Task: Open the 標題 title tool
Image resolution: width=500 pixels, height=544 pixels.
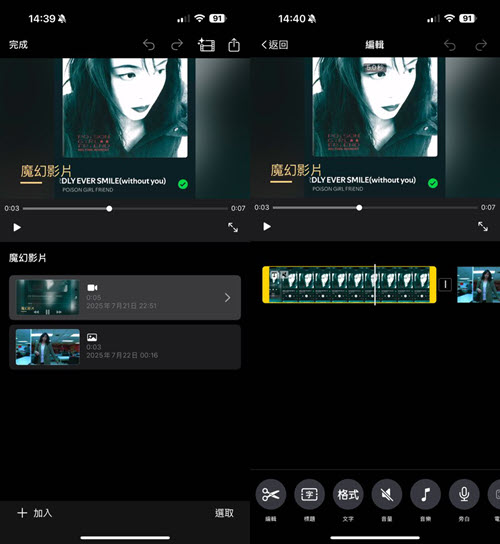Action: (x=309, y=494)
